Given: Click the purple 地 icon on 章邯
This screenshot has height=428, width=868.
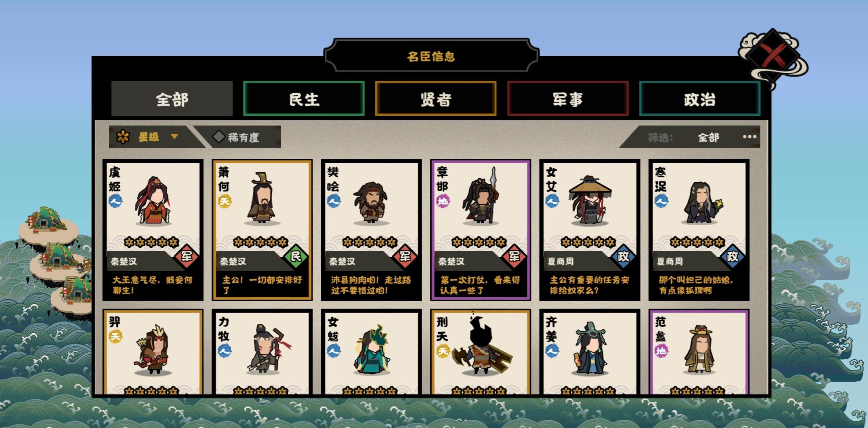Looking at the screenshot, I should pyautogui.click(x=442, y=201).
